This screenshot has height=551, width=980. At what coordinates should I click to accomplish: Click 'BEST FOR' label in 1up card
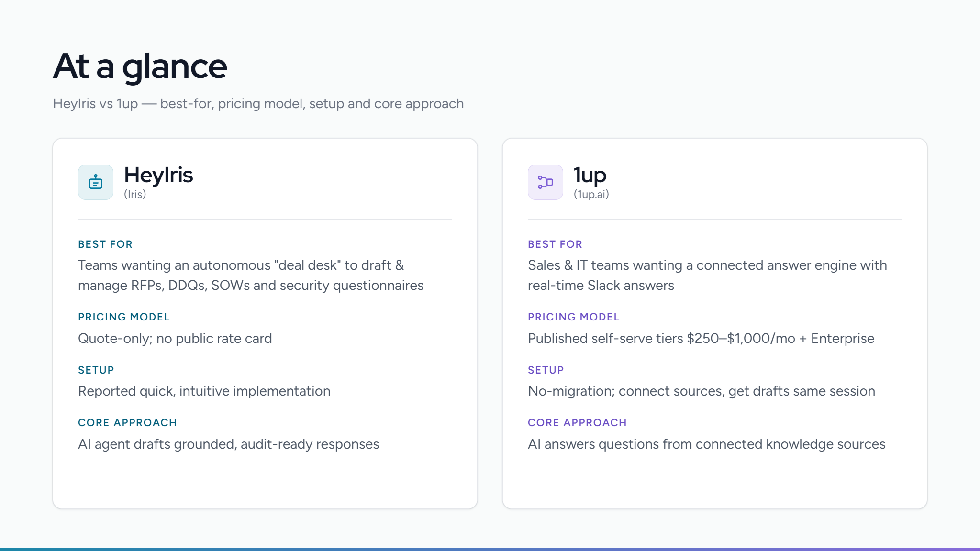tap(555, 244)
